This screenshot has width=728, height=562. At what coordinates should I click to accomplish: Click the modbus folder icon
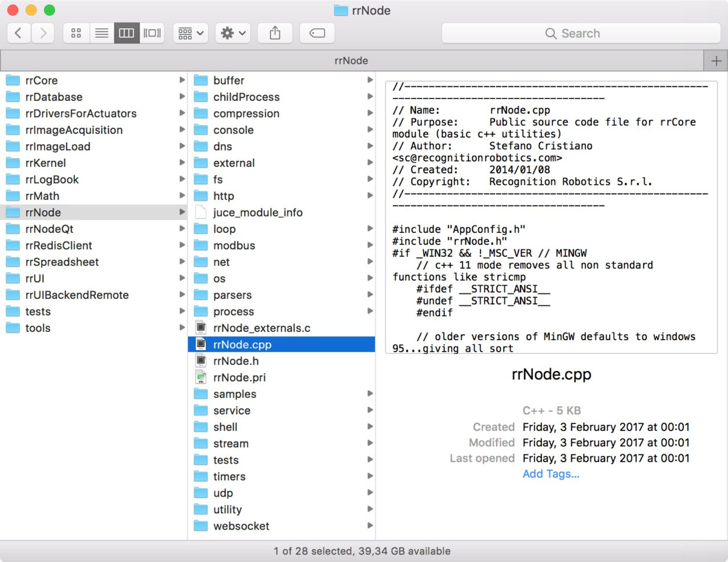pos(201,245)
